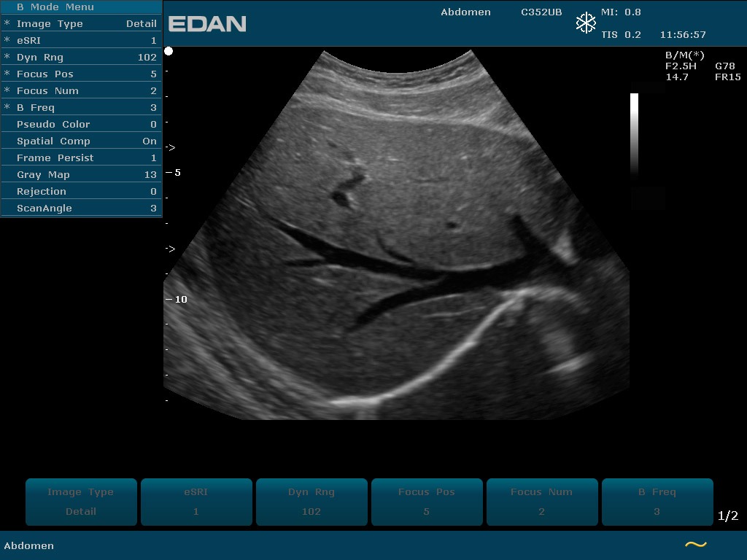This screenshot has height=560, width=747.
Task: Toggle Spatial Comp setting
Action: (x=82, y=141)
